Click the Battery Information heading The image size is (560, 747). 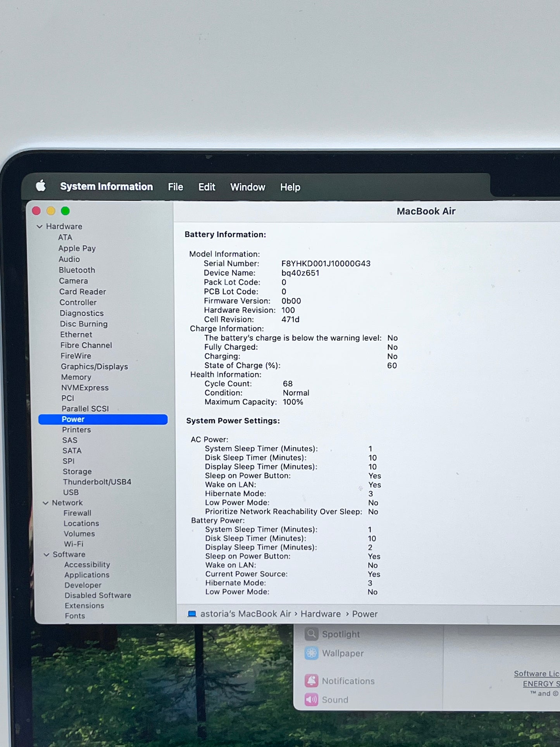(225, 235)
